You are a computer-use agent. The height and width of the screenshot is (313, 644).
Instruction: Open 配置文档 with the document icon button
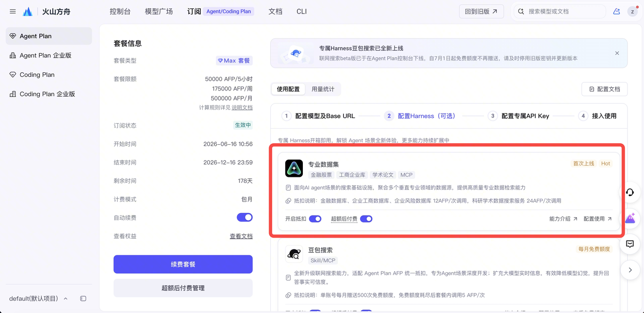point(604,89)
